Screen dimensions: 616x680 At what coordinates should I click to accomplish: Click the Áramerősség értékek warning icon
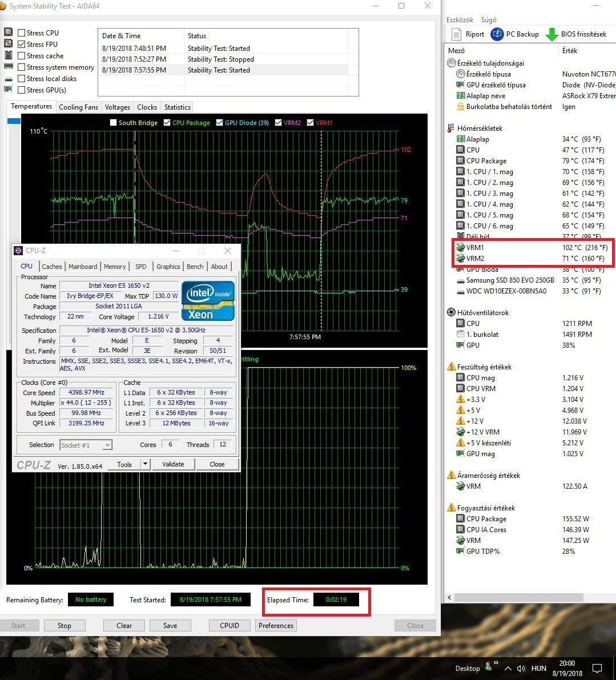click(451, 475)
